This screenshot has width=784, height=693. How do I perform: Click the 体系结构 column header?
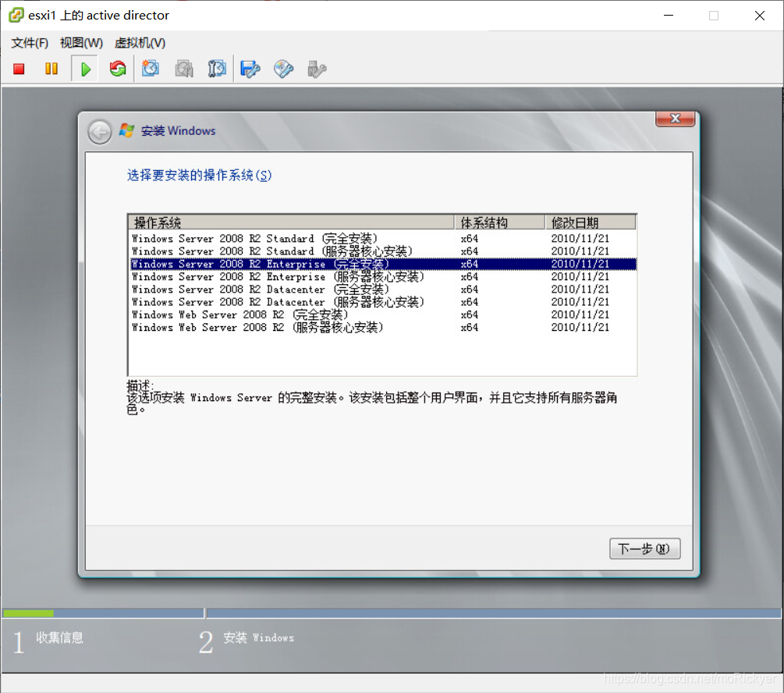pos(499,222)
